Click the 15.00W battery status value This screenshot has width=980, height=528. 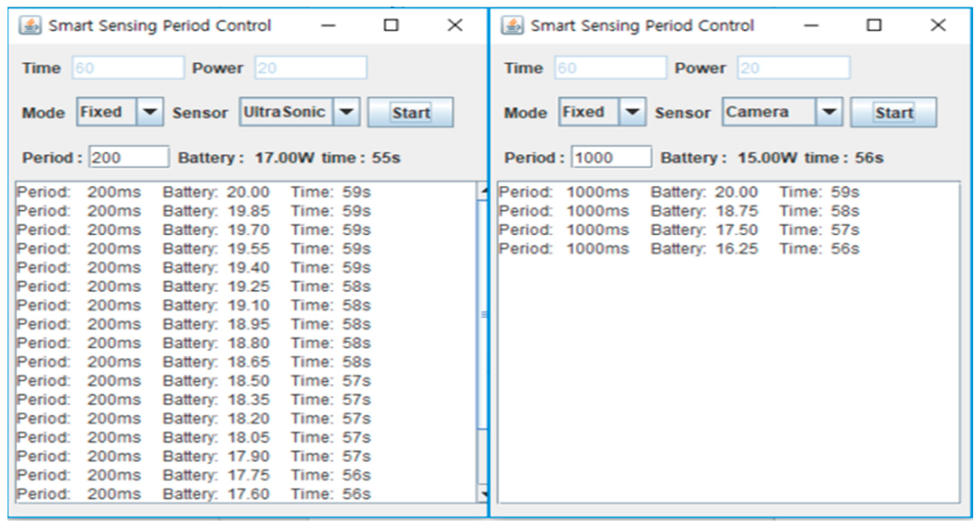click(767, 158)
